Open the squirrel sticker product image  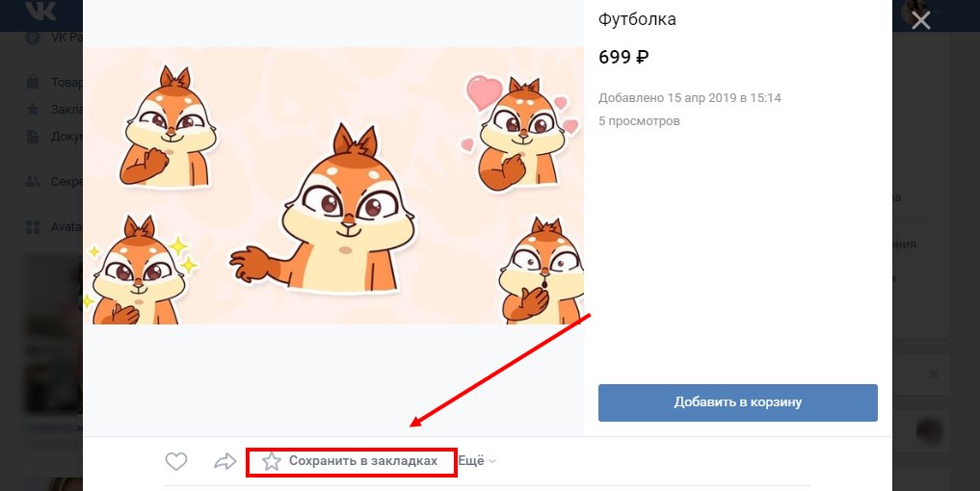[x=338, y=186]
